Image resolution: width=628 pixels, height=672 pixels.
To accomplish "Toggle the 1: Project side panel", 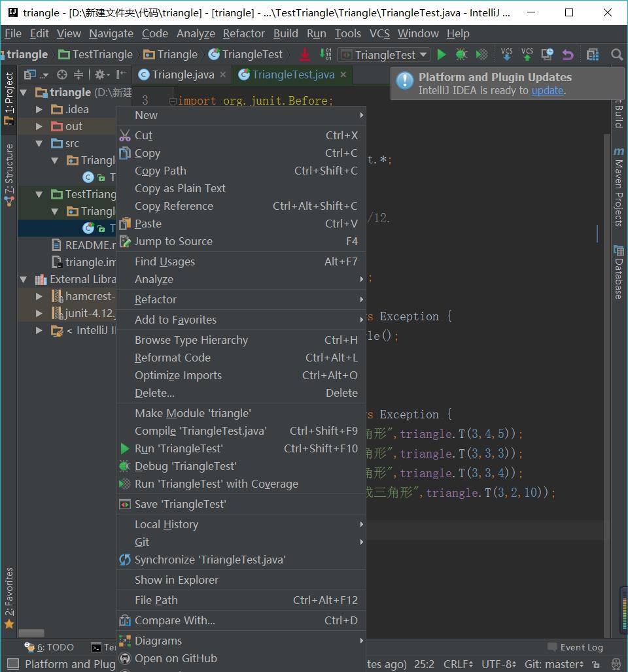I will [9, 98].
